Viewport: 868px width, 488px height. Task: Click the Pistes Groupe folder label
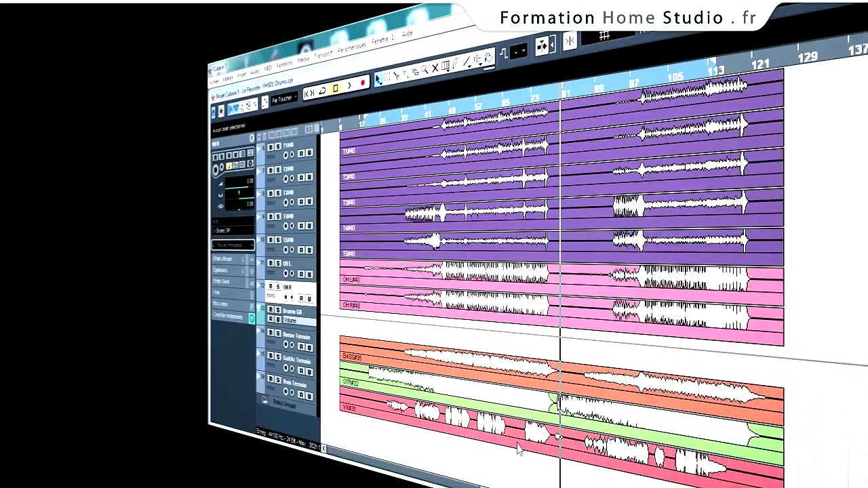pyautogui.click(x=285, y=404)
